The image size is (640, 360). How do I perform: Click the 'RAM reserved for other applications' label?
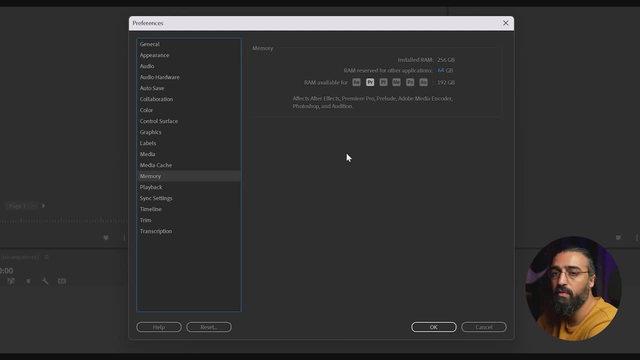pos(388,71)
